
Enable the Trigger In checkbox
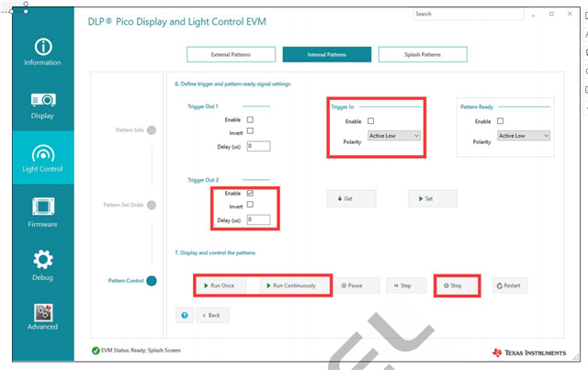371,121
